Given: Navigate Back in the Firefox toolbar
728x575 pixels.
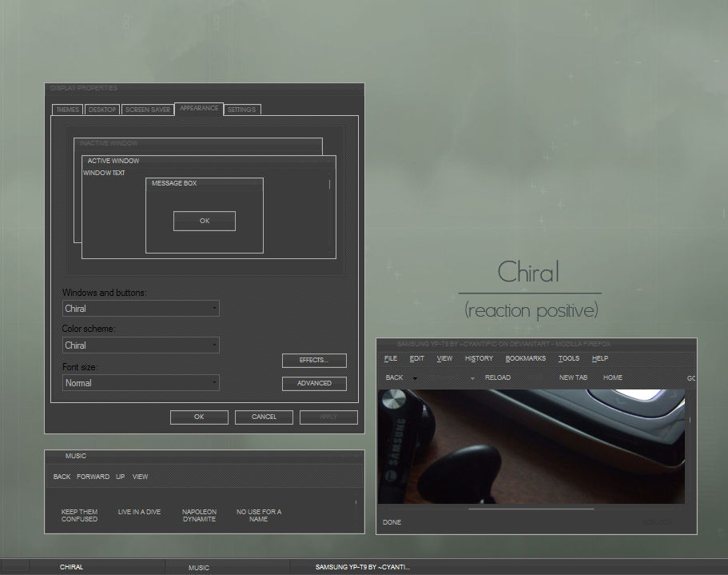Looking at the screenshot, I should 393,377.
